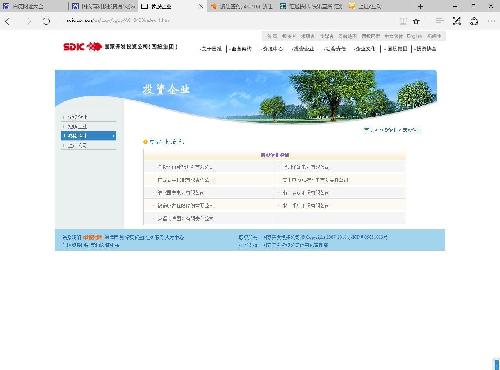
Task: Open the browser share icon
Action: tap(474, 21)
